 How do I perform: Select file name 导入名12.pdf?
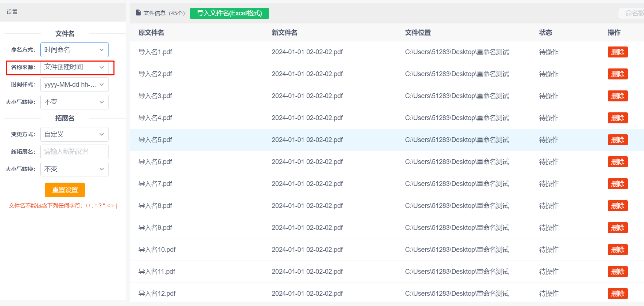tap(157, 294)
